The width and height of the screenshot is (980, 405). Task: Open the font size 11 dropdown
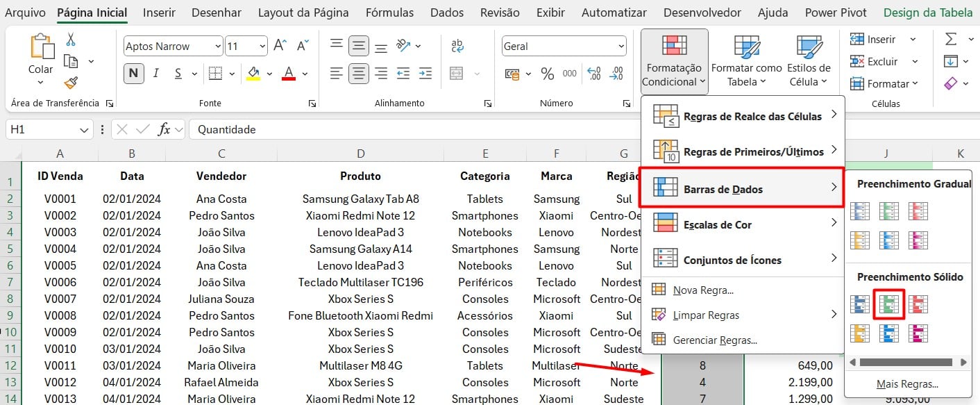tap(262, 47)
